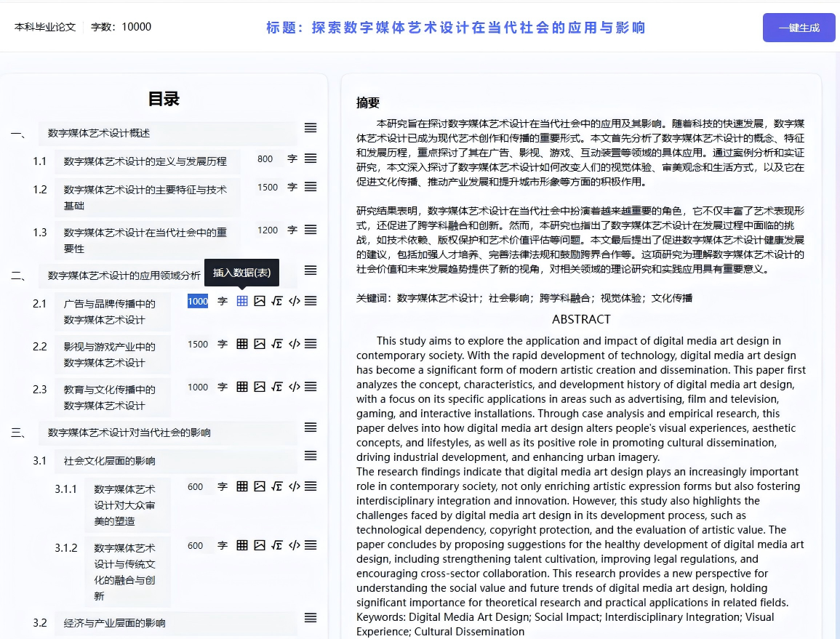Open hamburger menu beside section 1.1
This screenshot has width=840, height=639.
[311, 158]
